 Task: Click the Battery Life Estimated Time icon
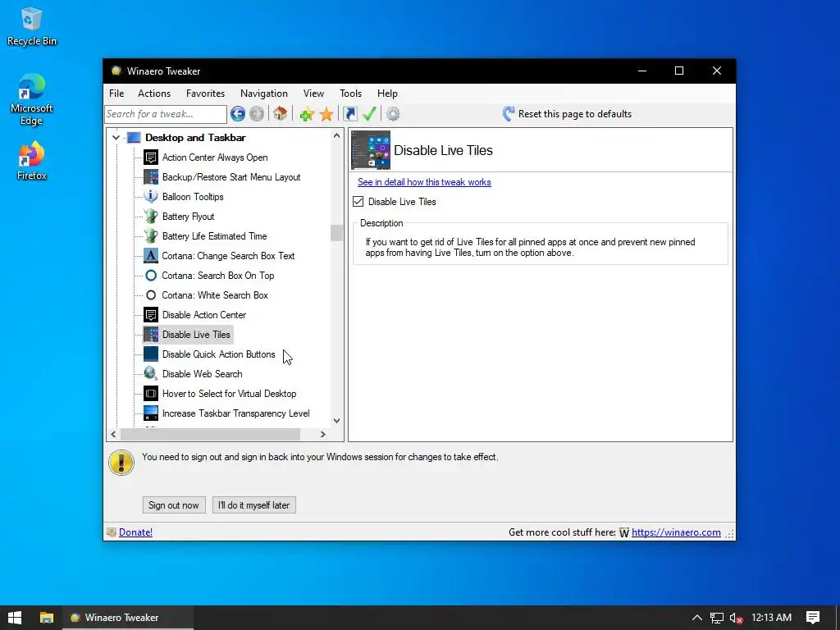[x=151, y=236]
